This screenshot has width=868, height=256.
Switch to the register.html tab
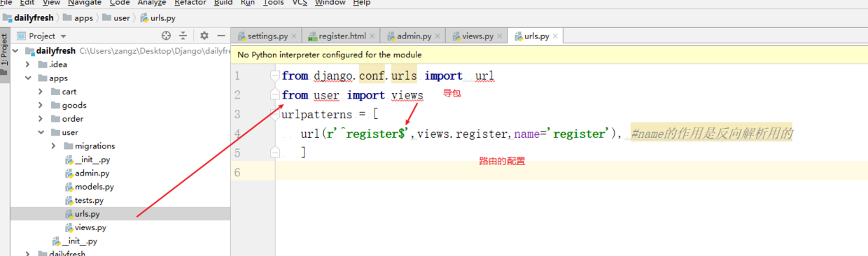point(341,36)
